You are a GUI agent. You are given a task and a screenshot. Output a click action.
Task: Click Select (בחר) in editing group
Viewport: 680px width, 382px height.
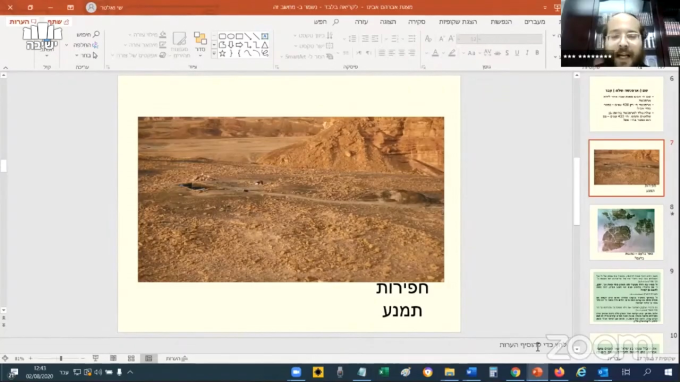(86, 56)
